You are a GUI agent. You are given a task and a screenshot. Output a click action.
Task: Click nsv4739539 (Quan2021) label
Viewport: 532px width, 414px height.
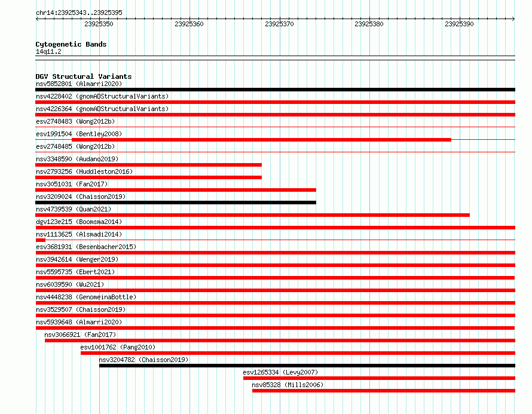(x=74, y=209)
